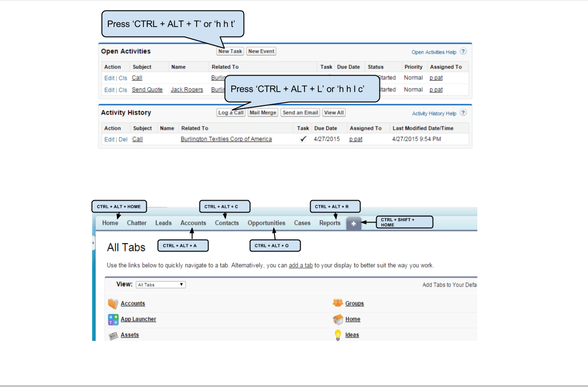Switch to the Leads tab
This screenshot has height=387, width=588.
163,223
